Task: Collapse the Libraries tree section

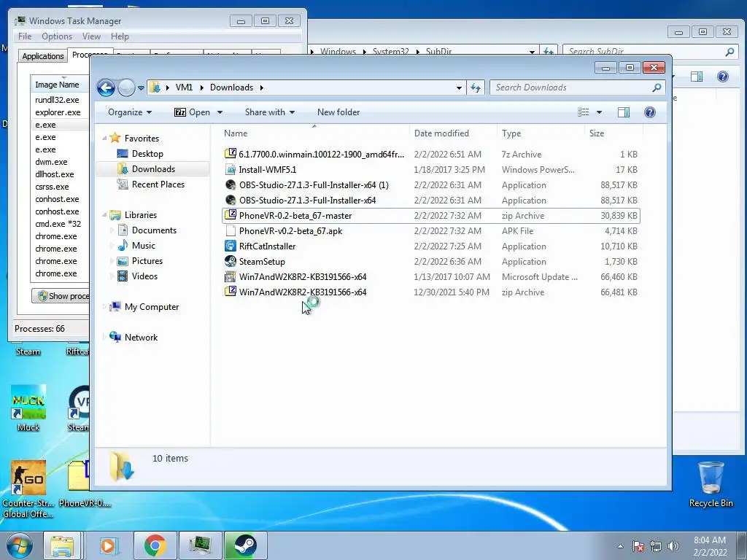Action: coord(104,215)
